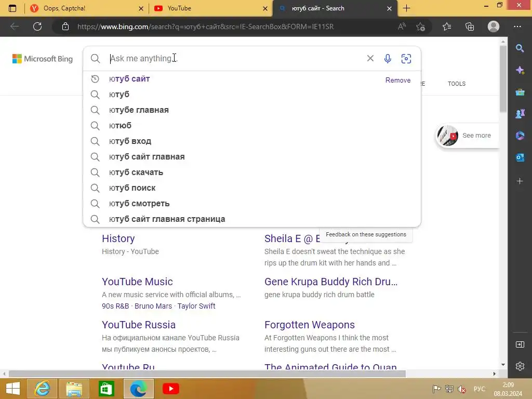Open sidebar settings gear icon

coord(520,366)
